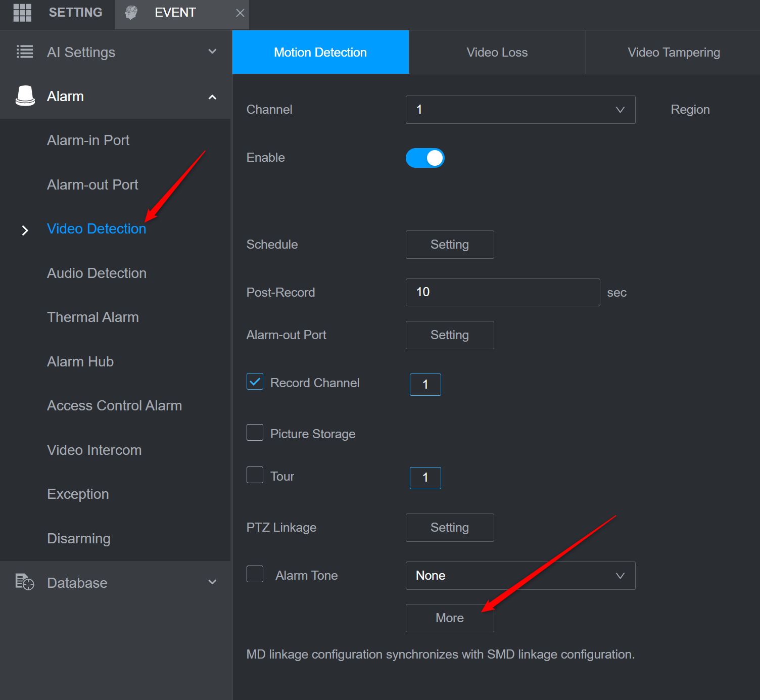Select Video Detection in the sidebar
Image resolution: width=760 pixels, height=700 pixels.
(97, 228)
